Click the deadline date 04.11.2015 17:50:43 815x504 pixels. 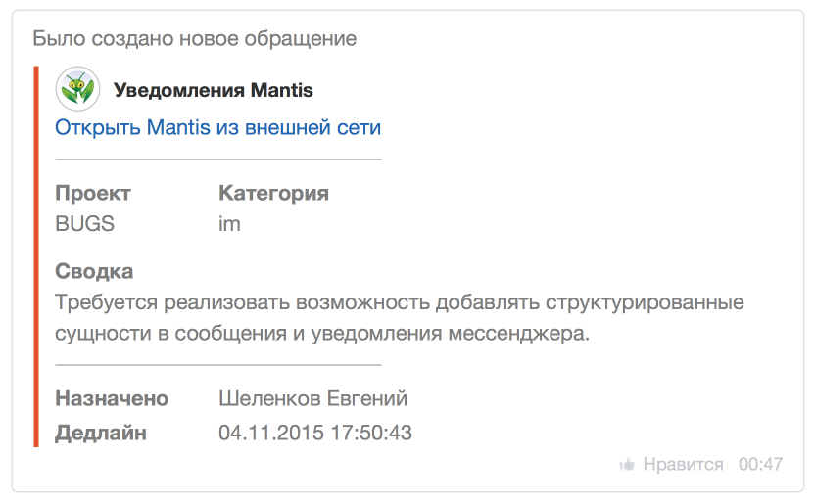pos(315,432)
